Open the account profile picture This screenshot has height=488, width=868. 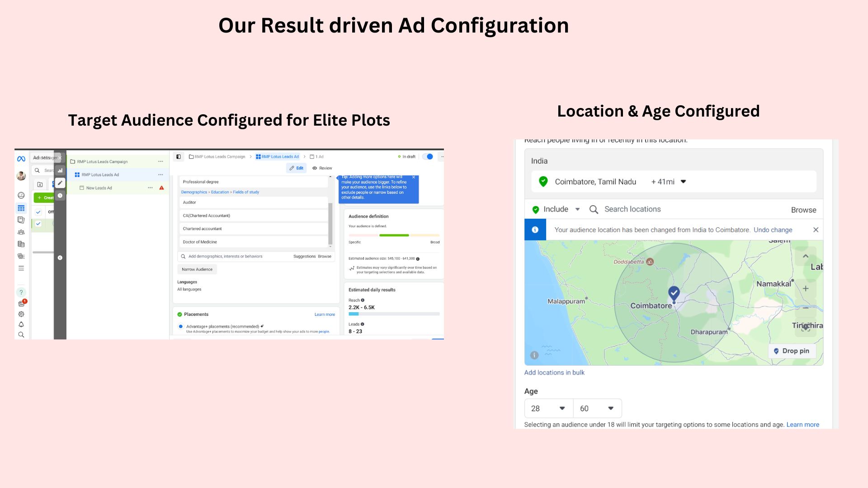[x=21, y=176]
